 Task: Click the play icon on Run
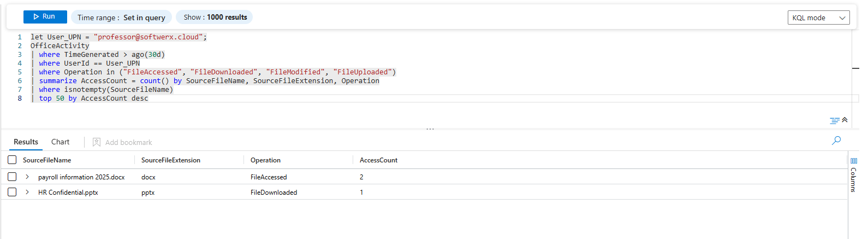point(36,17)
